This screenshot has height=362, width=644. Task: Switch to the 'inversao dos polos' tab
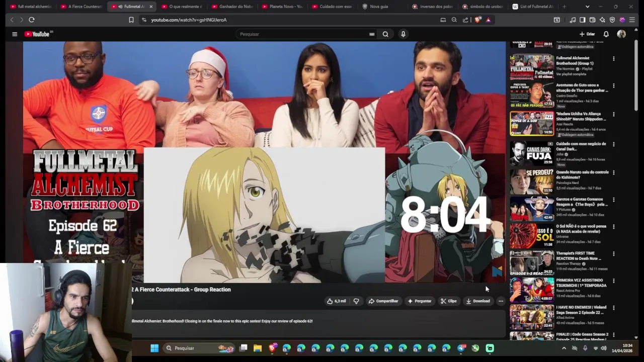433,7
